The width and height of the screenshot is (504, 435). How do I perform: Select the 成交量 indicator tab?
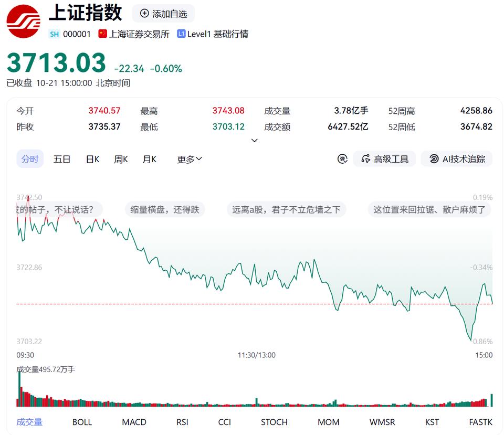(29, 422)
